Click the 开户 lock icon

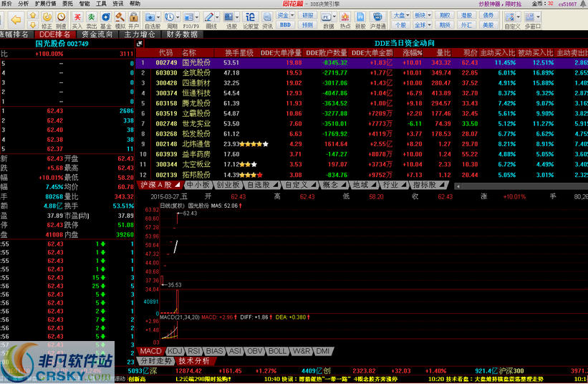click(134, 17)
